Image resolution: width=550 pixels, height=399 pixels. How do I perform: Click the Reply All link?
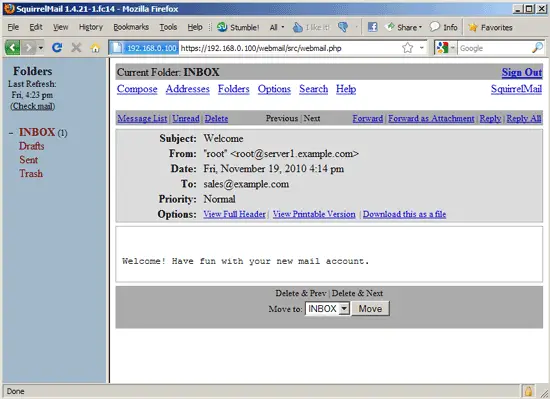(x=524, y=119)
